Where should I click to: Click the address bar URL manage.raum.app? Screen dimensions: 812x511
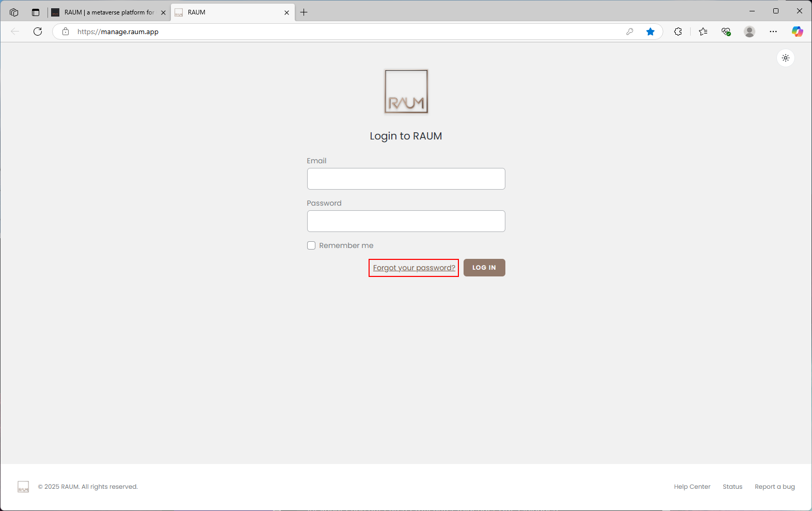(118, 32)
